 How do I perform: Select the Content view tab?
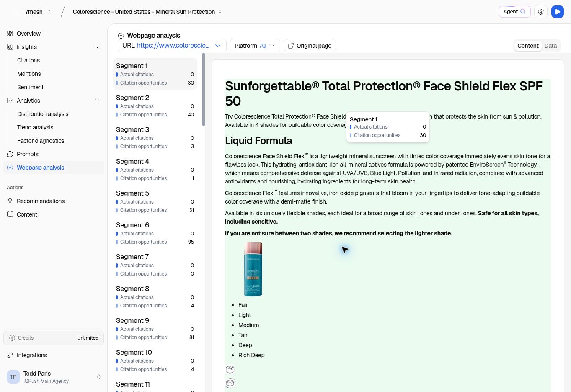pos(528,46)
